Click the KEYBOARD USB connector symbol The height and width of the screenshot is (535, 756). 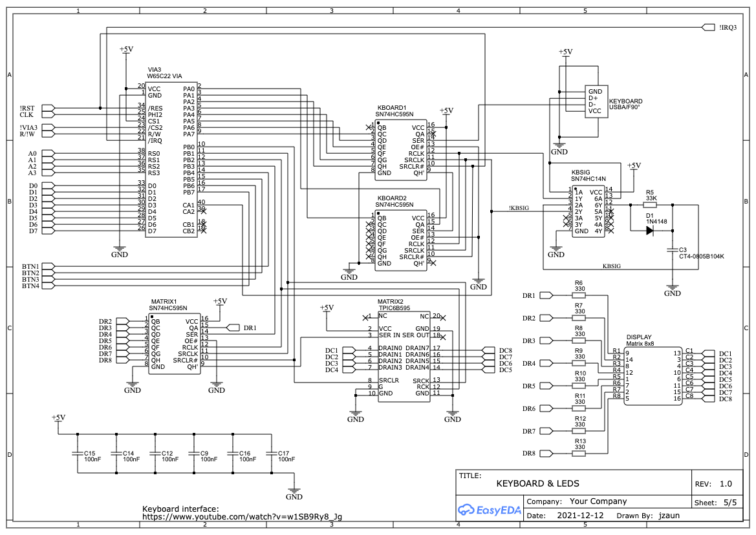(x=594, y=101)
